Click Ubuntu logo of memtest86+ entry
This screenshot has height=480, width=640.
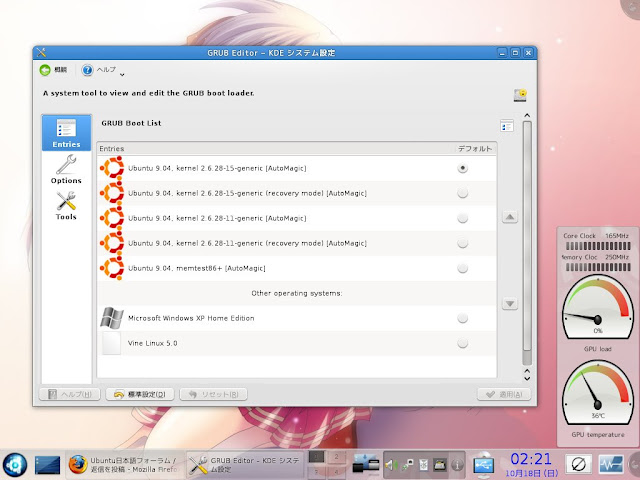tap(112, 268)
